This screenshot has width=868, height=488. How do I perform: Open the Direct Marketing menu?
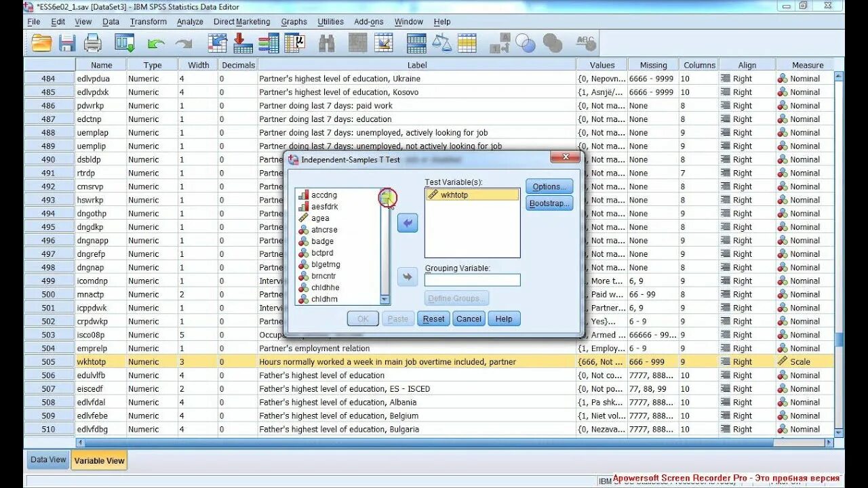(x=241, y=22)
